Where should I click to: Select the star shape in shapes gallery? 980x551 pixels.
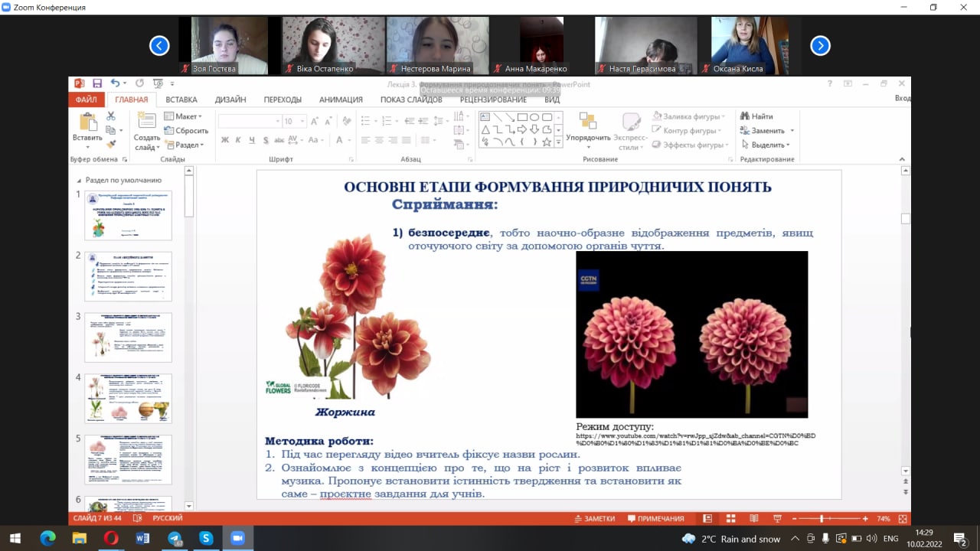click(x=547, y=142)
